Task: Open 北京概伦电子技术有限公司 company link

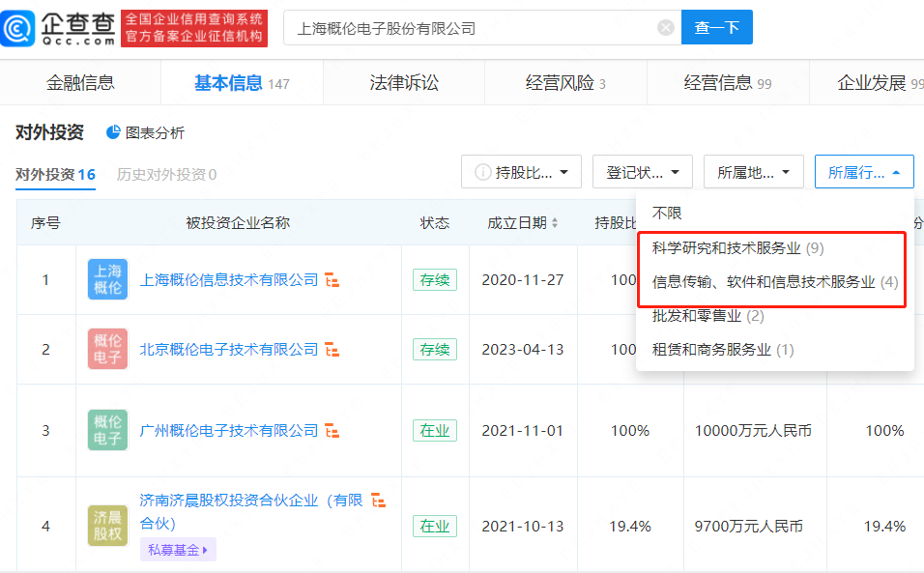Action: (229, 349)
